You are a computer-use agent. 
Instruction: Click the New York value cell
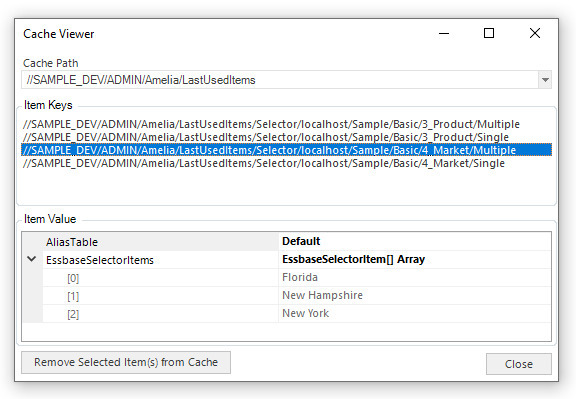[x=415, y=313]
